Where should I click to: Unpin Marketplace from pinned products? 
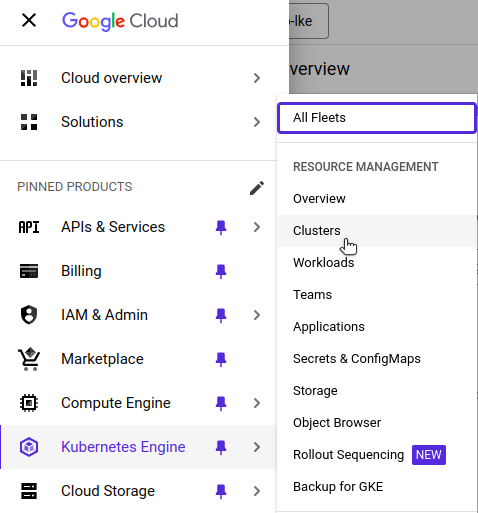coord(221,359)
